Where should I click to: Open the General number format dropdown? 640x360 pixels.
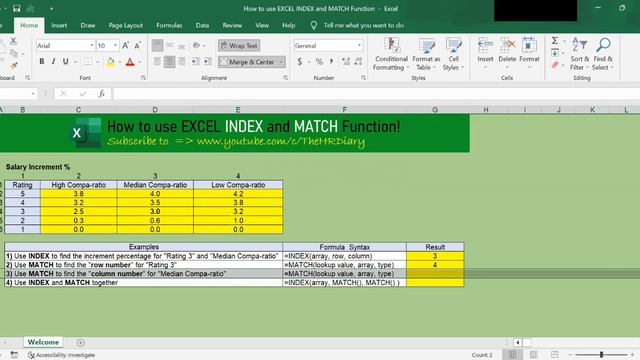[x=359, y=45]
